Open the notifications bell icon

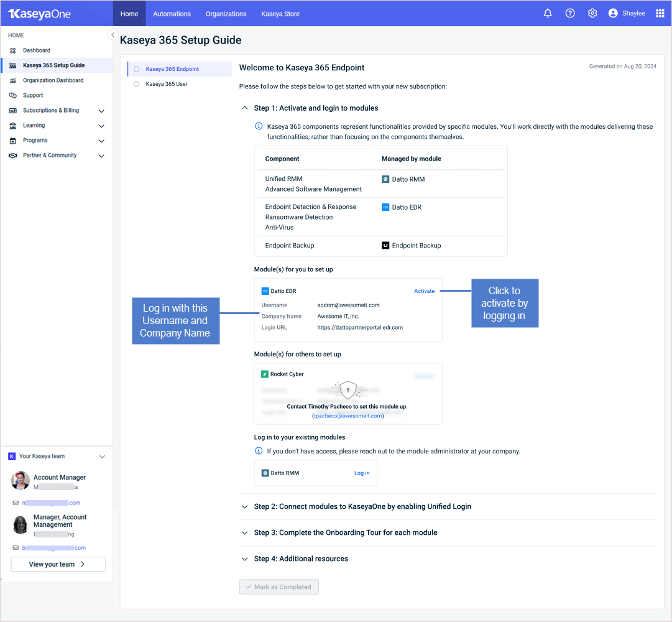point(548,13)
